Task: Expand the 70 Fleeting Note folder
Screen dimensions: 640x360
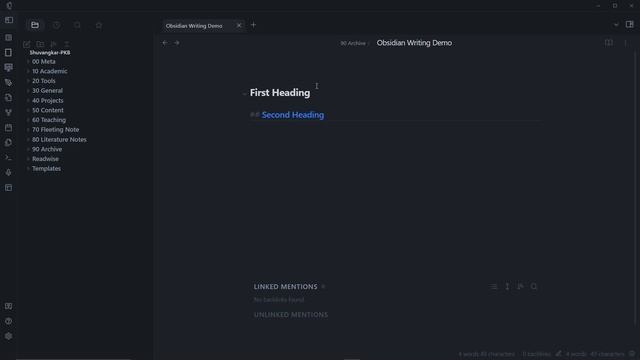Action: pos(56,129)
